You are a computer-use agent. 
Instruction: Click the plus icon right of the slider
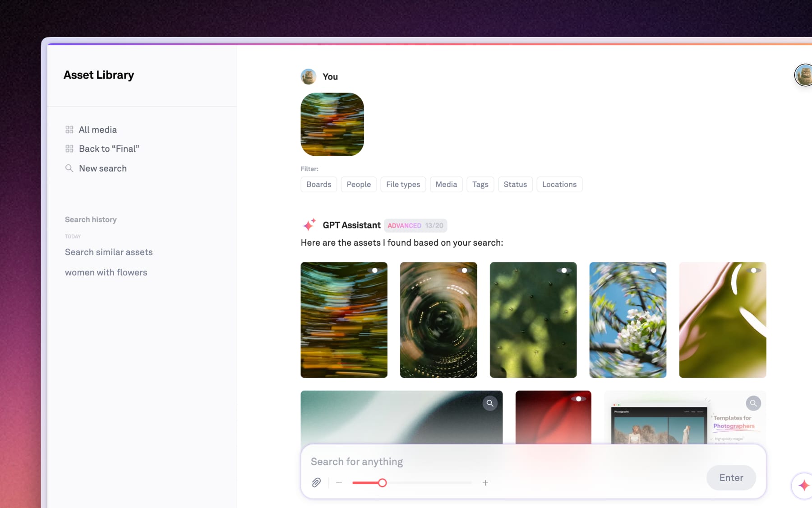click(x=485, y=483)
